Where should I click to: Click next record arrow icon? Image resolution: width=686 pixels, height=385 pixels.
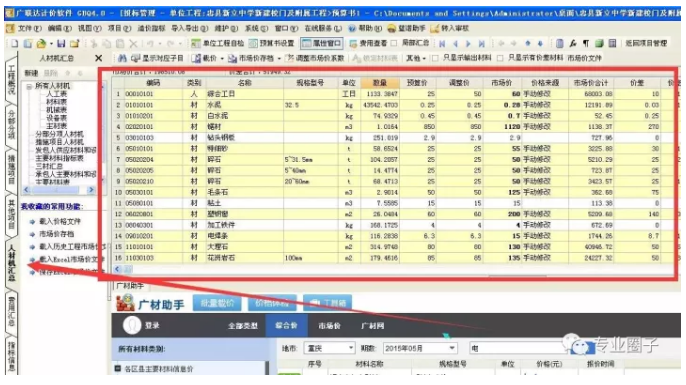coord(469,43)
